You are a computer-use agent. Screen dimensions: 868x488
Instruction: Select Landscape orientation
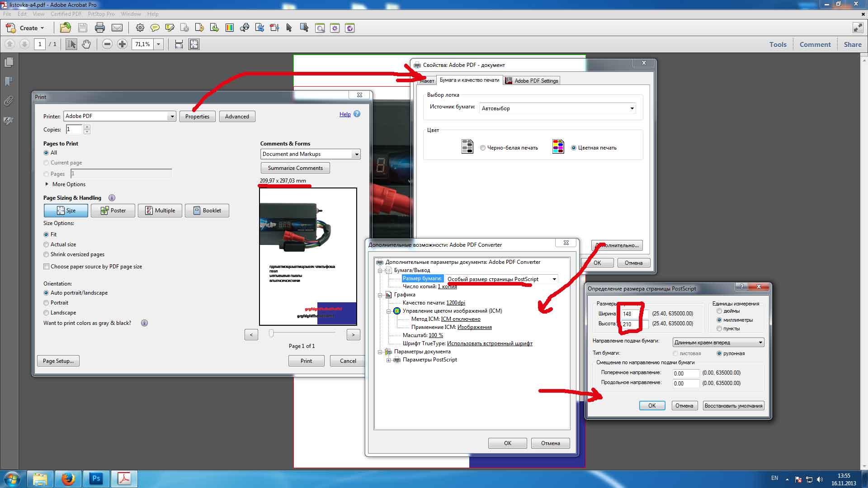pos(46,313)
